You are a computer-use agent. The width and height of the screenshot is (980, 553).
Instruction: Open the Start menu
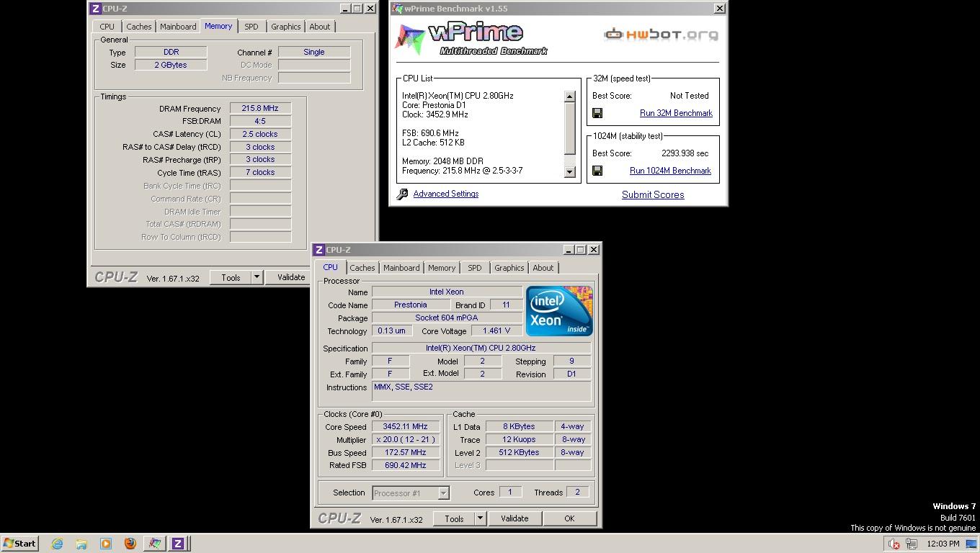19,544
